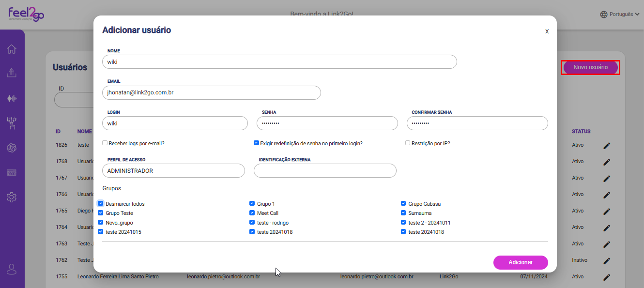Enable Restrição por IP checkbox
The width and height of the screenshot is (644, 288).
point(408,143)
